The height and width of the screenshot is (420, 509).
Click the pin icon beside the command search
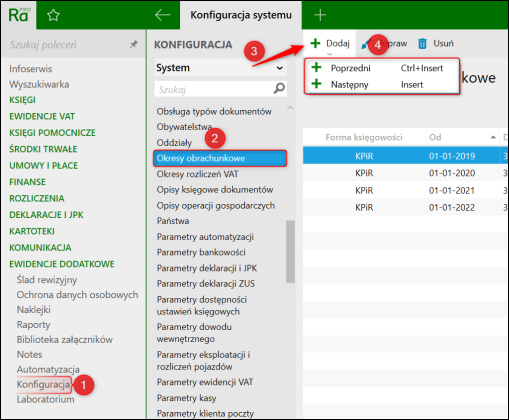pyautogui.click(x=134, y=44)
